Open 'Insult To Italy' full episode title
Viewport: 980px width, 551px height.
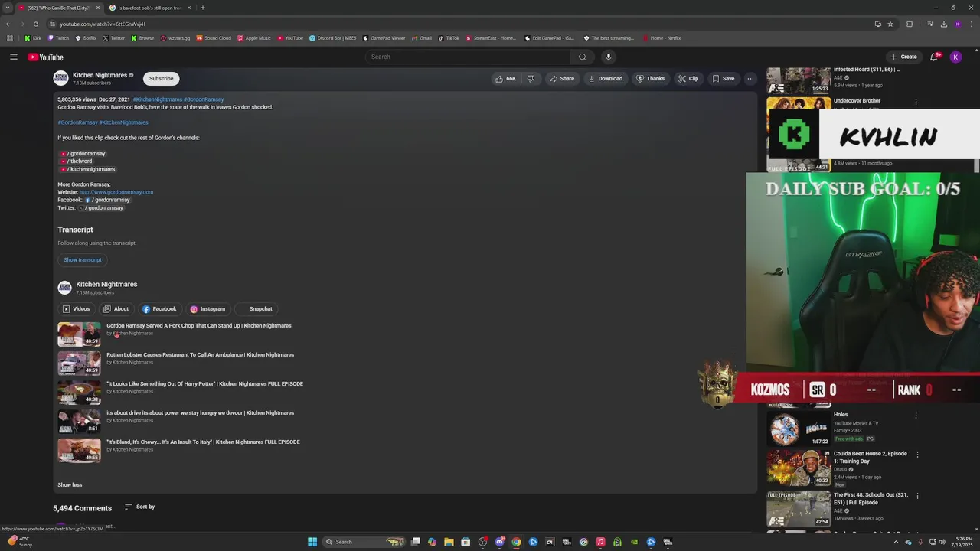[203, 442]
